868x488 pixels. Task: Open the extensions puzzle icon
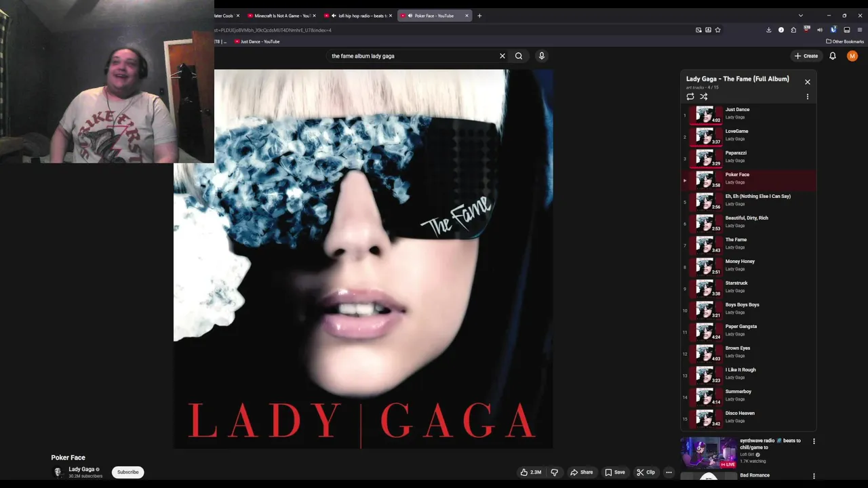coord(793,30)
